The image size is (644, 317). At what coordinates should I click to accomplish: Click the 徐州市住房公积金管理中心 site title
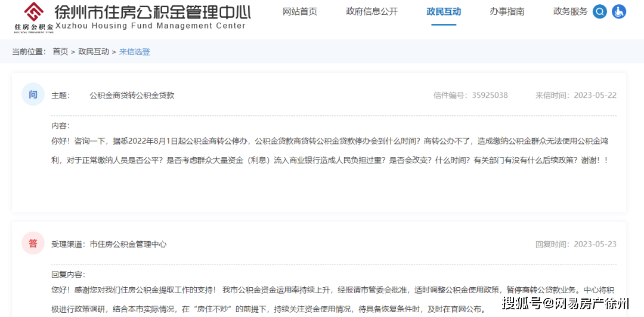[152, 12]
